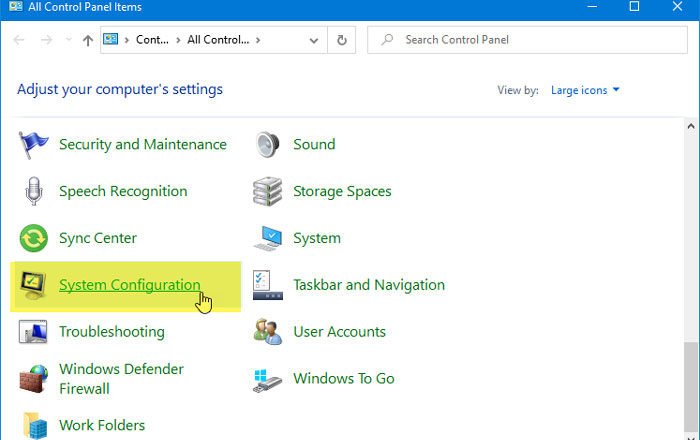Open the Sync Center link
This screenshot has height=440, width=700.
coord(98,238)
